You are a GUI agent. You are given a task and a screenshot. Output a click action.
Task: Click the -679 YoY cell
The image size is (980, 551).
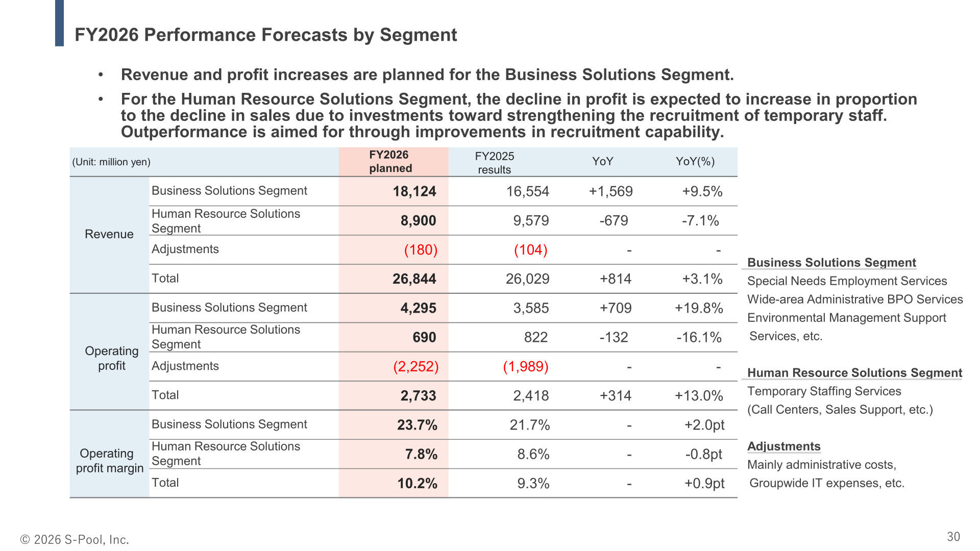[614, 220]
